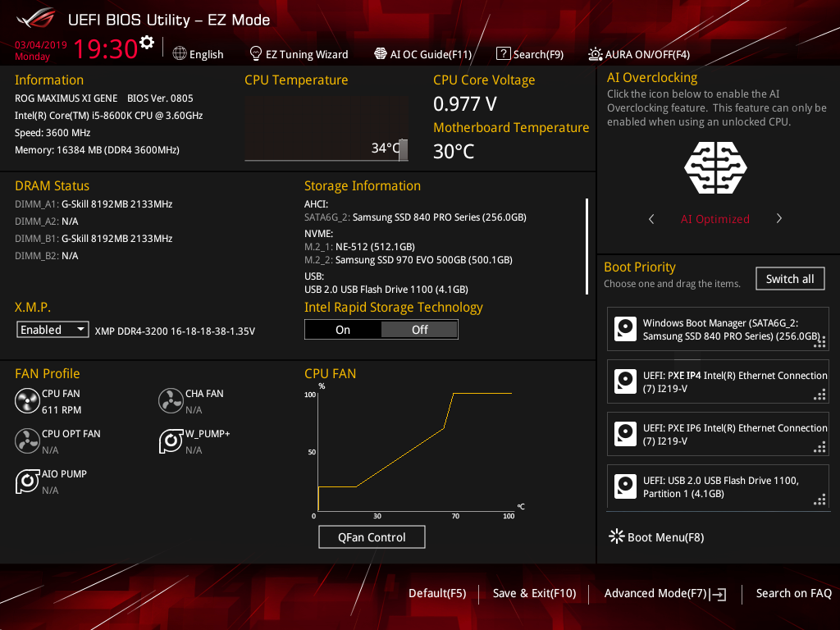Select Windows Boot Manager boot entry

718,329
